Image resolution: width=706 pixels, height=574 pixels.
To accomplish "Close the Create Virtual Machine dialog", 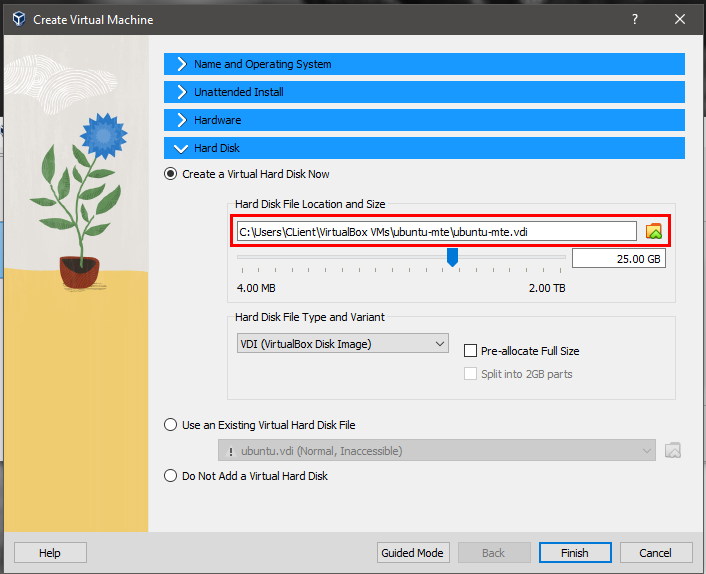I will (x=679, y=19).
